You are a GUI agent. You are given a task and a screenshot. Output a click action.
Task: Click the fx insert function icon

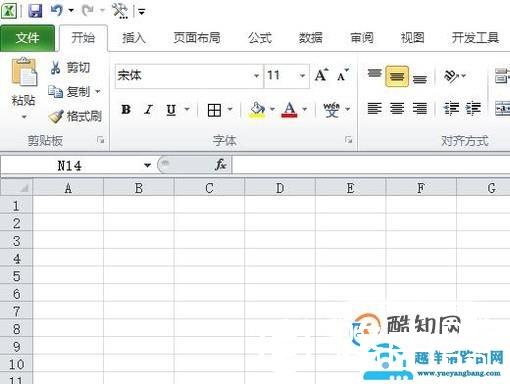221,165
